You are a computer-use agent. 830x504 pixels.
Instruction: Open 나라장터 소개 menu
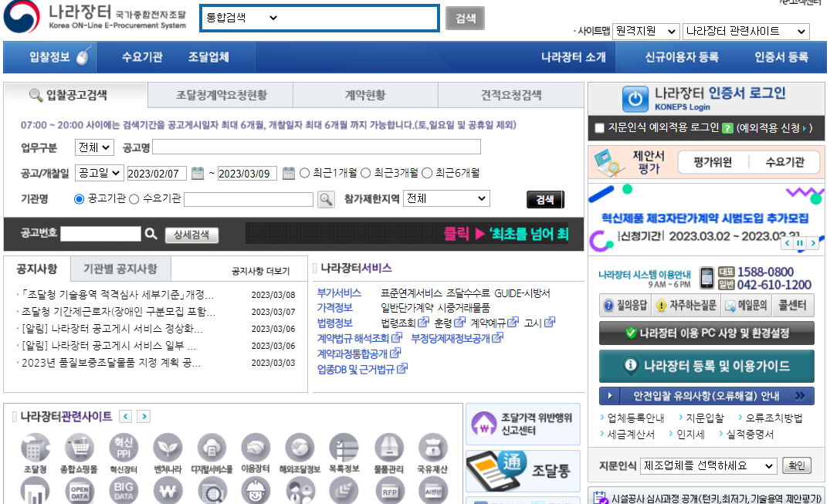573,57
